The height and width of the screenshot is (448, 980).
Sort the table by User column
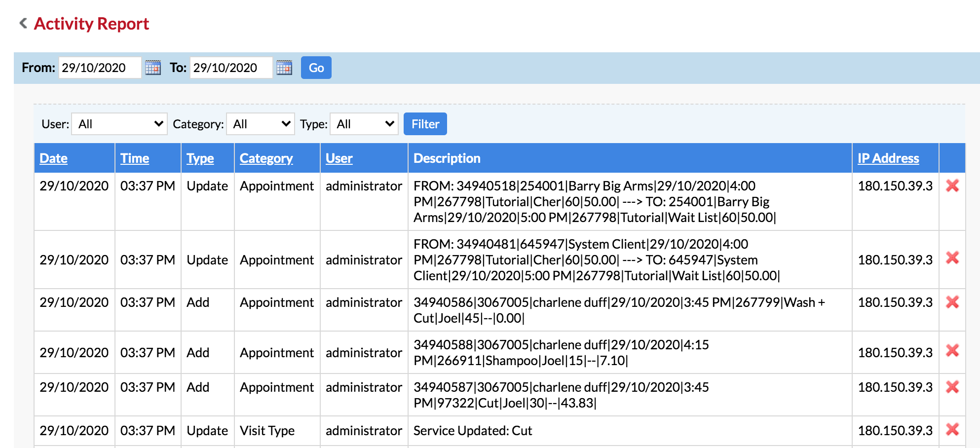click(339, 158)
